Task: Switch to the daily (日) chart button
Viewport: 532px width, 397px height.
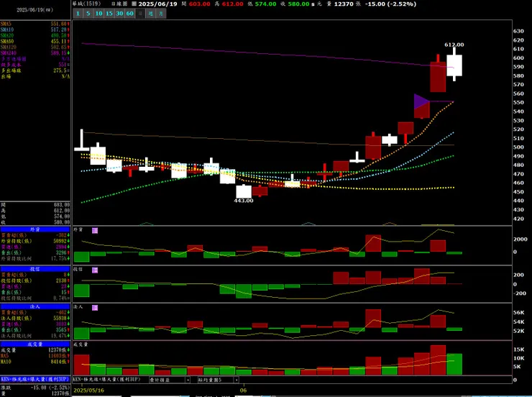Action: pos(140,14)
